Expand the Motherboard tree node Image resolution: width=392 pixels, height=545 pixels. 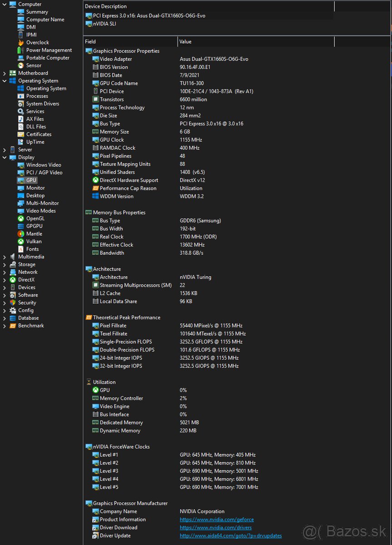tap(4, 73)
